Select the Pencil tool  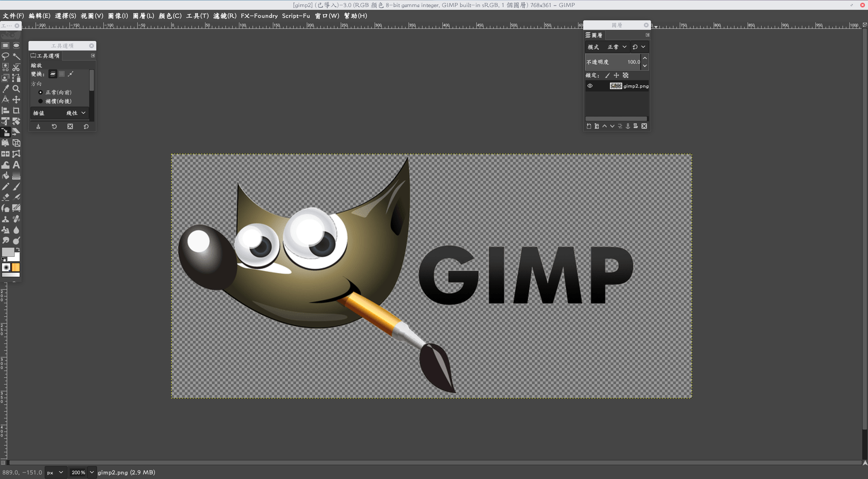pyautogui.click(x=5, y=187)
